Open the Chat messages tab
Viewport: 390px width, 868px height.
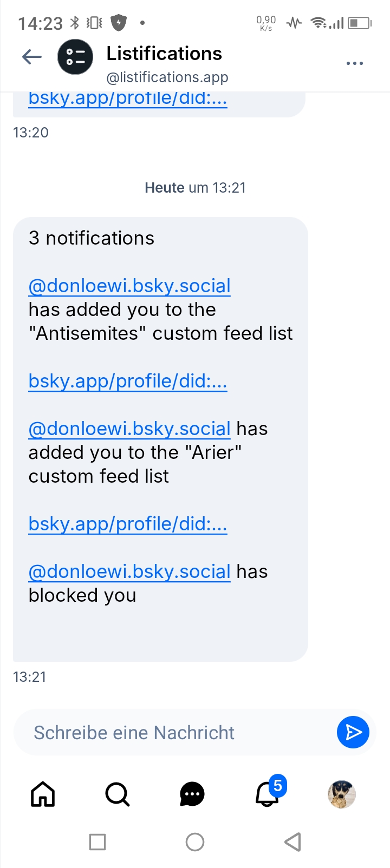(192, 794)
